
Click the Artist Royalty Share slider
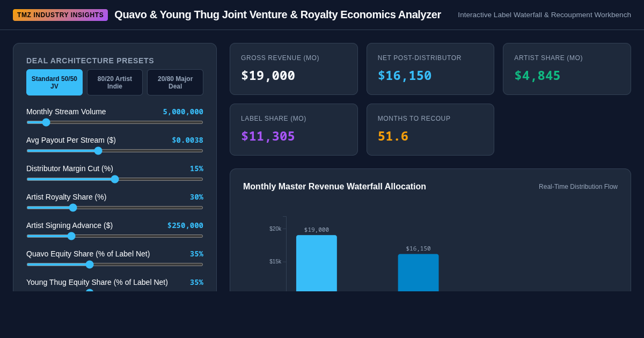(115, 208)
